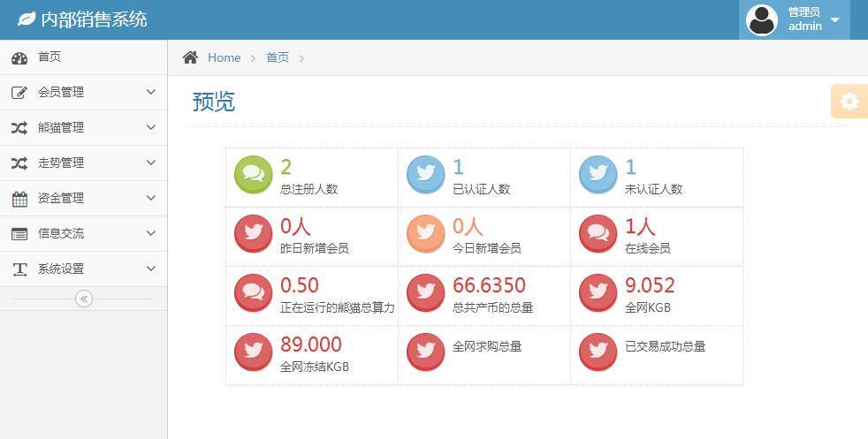Select 首页 in the sidebar menu
This screenshot has height=439, width=868.
point(49,57)
